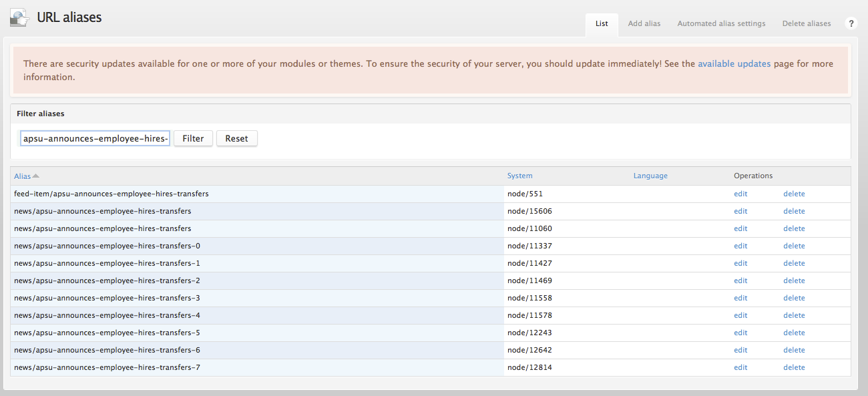
Task: Click the URL aliases page icon
Action: pyautogui.click(x=19, y=17)
